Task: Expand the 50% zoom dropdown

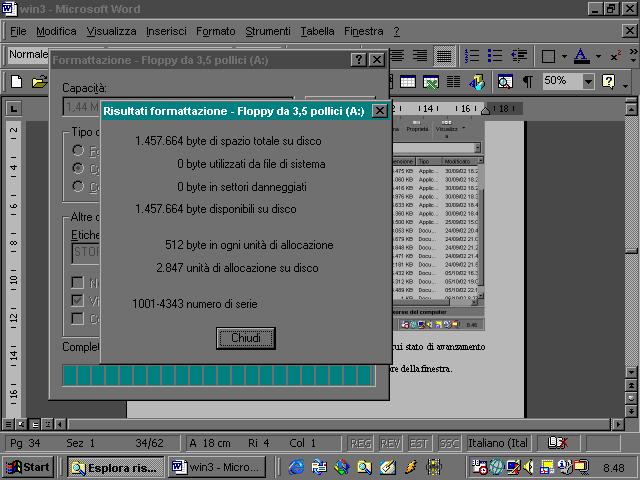Action: coord(588,81)
